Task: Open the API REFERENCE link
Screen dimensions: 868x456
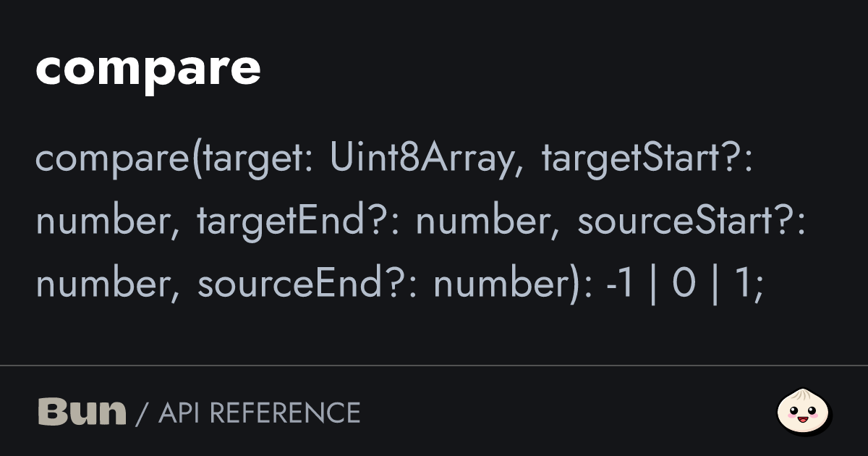Action: pyautogui.click(x=259, y=413)
